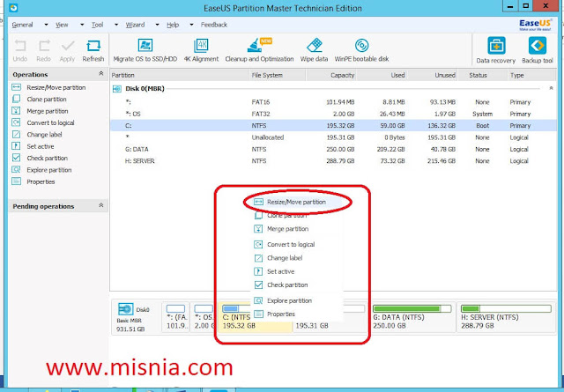Viewport: 564px width, 392px height.
Task: Select Check partition in context menu
Action: (281, 285)
